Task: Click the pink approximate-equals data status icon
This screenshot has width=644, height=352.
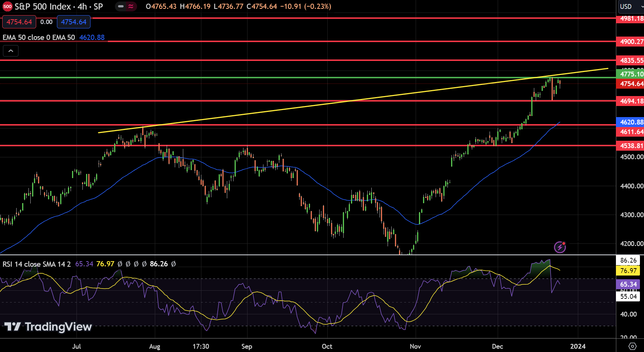Action: [x=131, y=6]
